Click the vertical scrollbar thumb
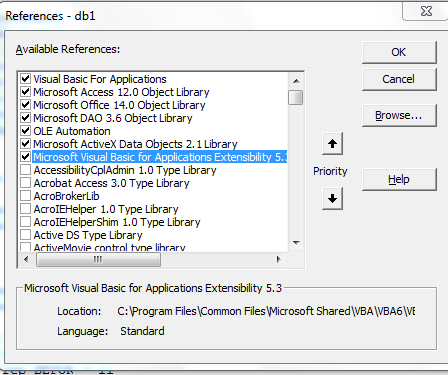 point(296,97)
